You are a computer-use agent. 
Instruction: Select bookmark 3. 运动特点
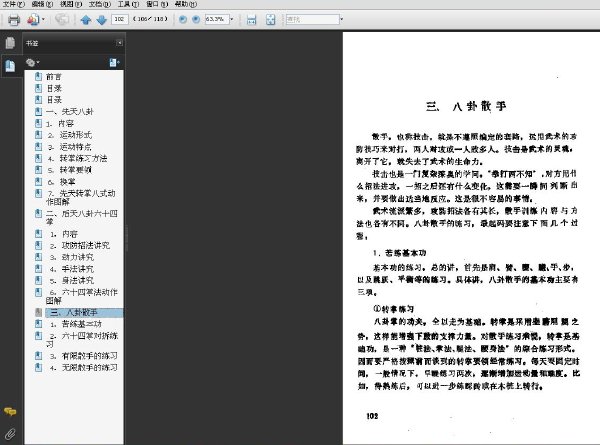pos(69,147)
